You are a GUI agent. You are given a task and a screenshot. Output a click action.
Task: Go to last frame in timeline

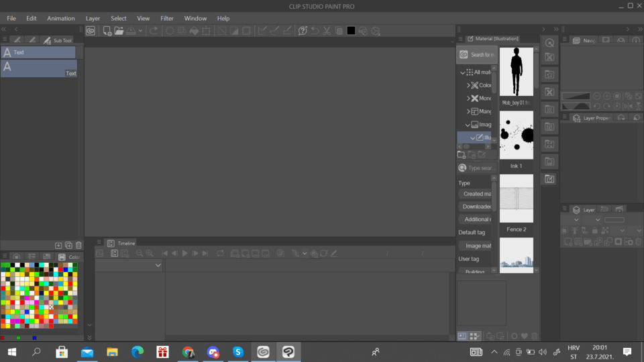pos(205,253)
